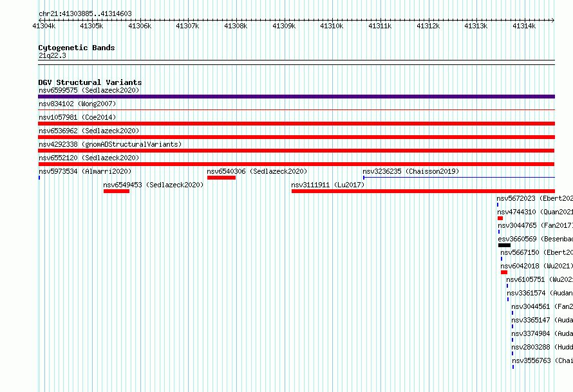Viewport: 573px width, 392px height.
Task: Click the 41310k ruler position
Action: (x=332, y=26)
